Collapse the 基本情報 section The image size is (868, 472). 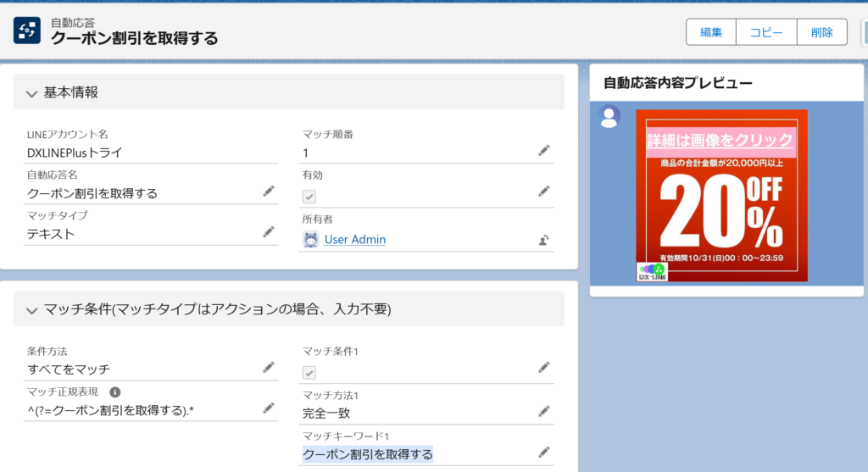point(32,93)
